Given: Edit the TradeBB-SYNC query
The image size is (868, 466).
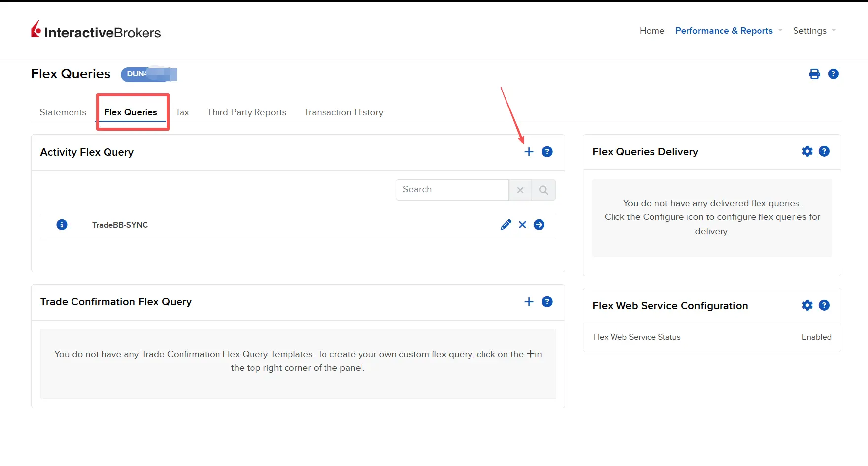Looking at the screenshot, I should pyautogui.click(x=506, y=225).
